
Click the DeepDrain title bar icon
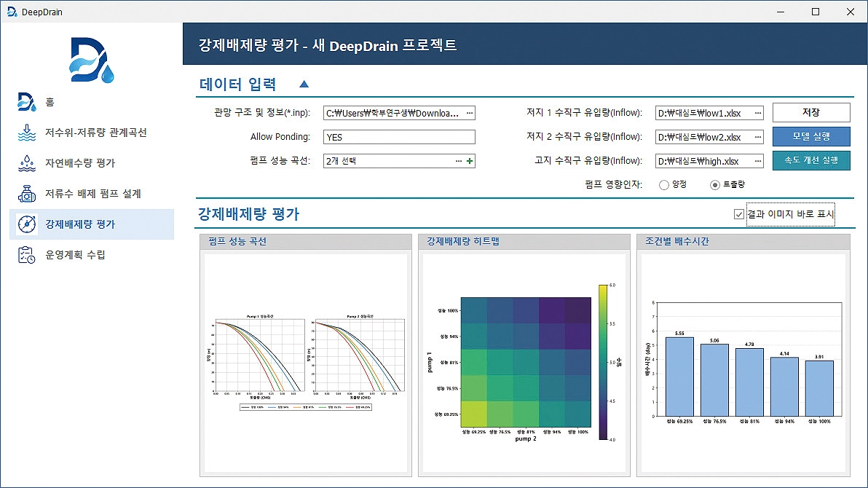pyautogui.click(x=12, y=12)
